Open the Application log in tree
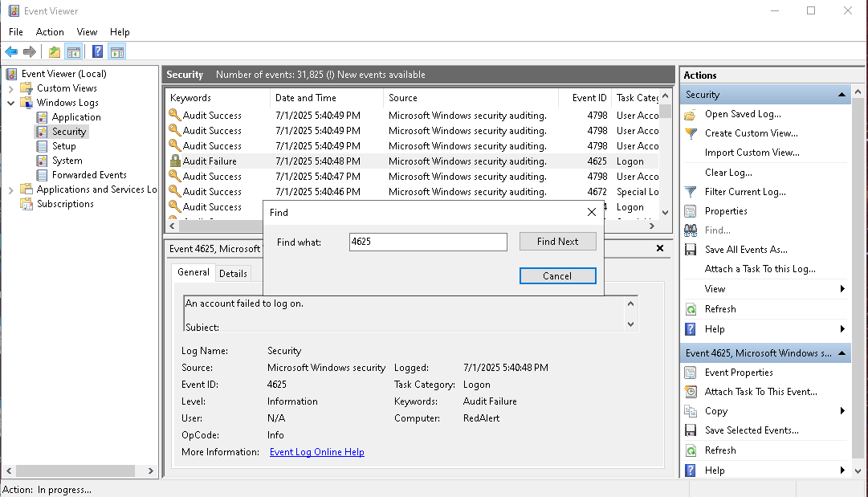Image resolution: width=868 pixels, height=497 pixels. point(76,117)
